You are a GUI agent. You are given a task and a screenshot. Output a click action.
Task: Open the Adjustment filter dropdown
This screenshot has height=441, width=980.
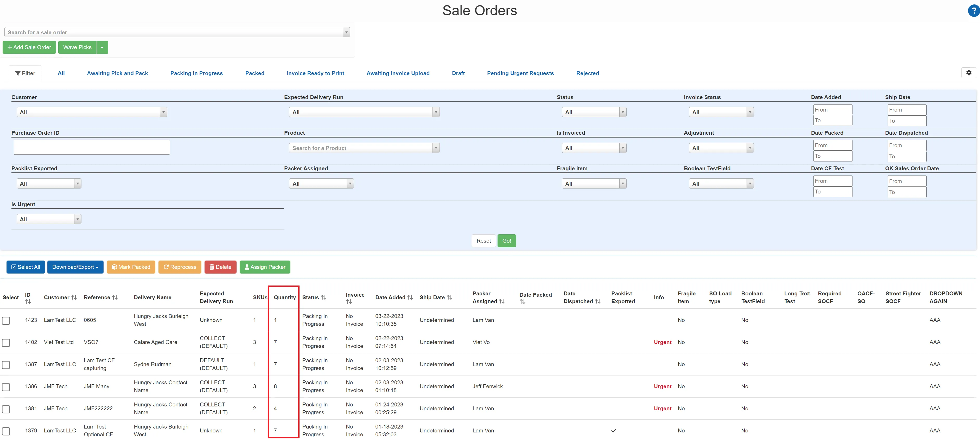(721, 148)
